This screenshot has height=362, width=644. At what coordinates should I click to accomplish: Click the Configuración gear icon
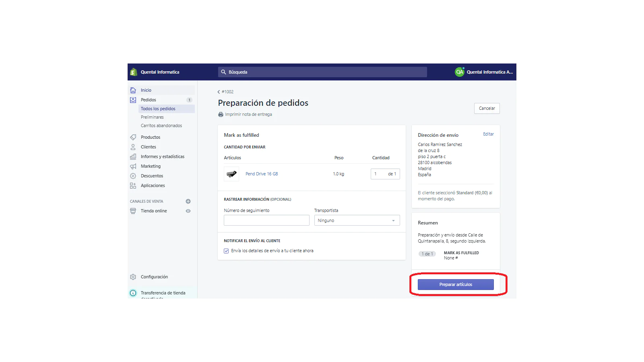(133, 277)
